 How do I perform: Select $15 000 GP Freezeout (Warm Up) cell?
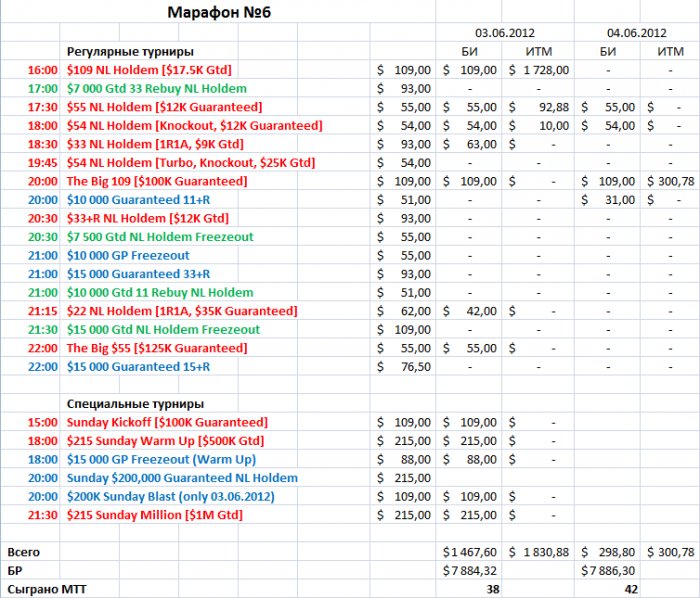[161, 459]
